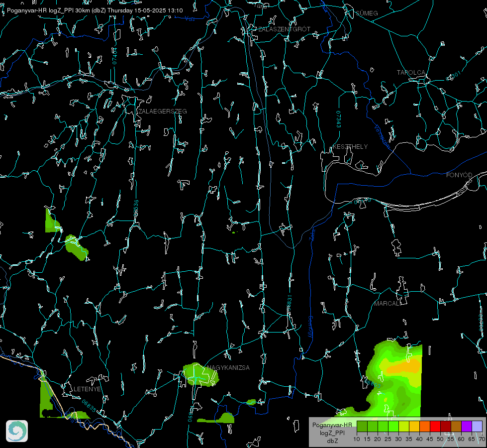Pick the 35–40 dBZ yellow swatch

click(414, 426)
